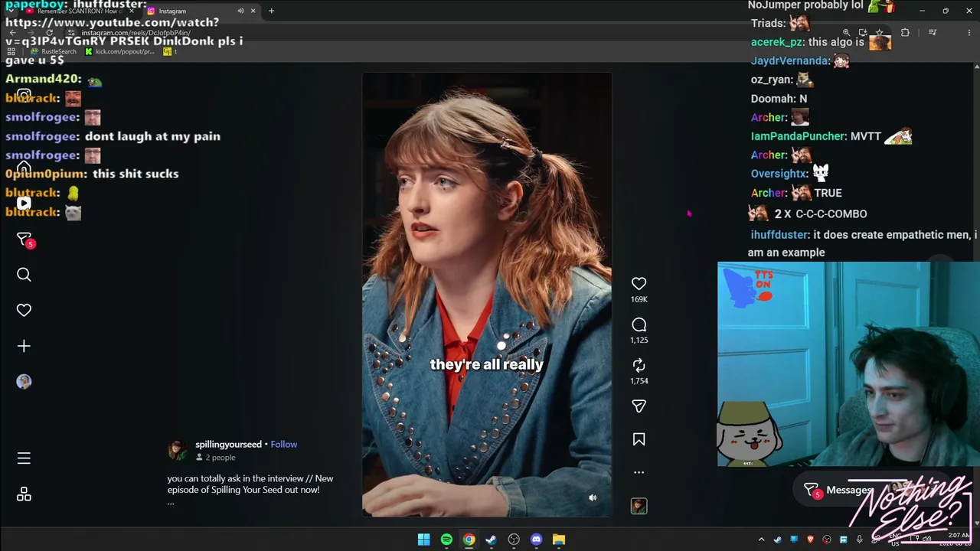This screenshot has width=980, height=551.
Task: Click the instagram.com address bar
Action: [459, 33]
